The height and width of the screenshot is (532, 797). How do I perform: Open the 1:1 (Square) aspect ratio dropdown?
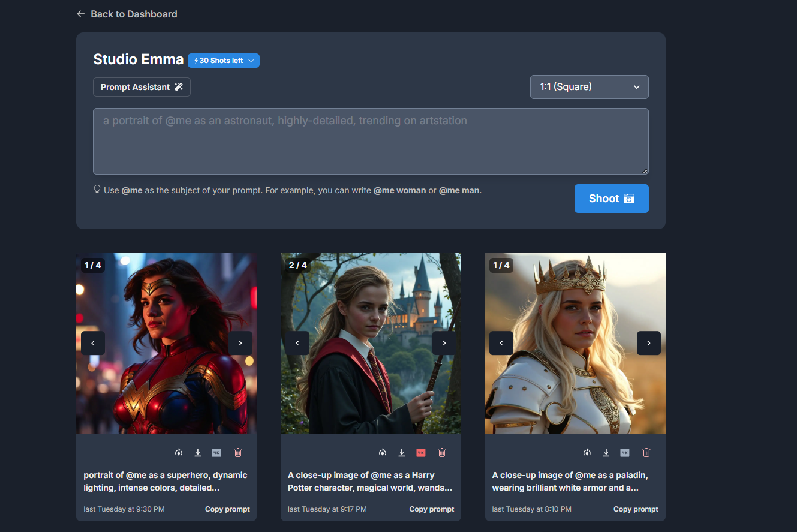[589, 87]
